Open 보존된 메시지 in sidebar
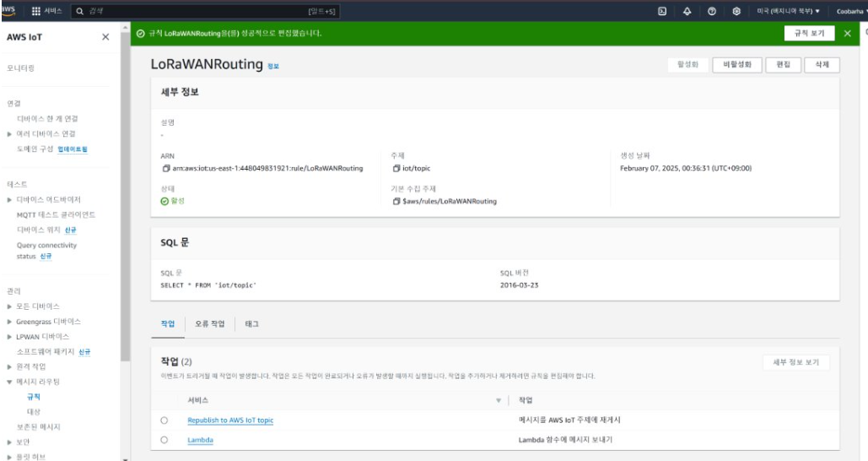 click(38, 427)
